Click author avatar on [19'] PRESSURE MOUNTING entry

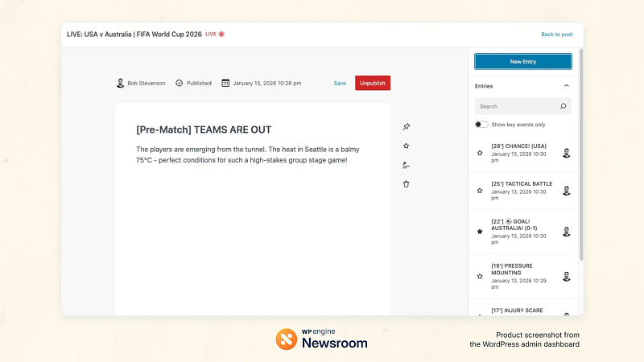click(x=567, y=276)
